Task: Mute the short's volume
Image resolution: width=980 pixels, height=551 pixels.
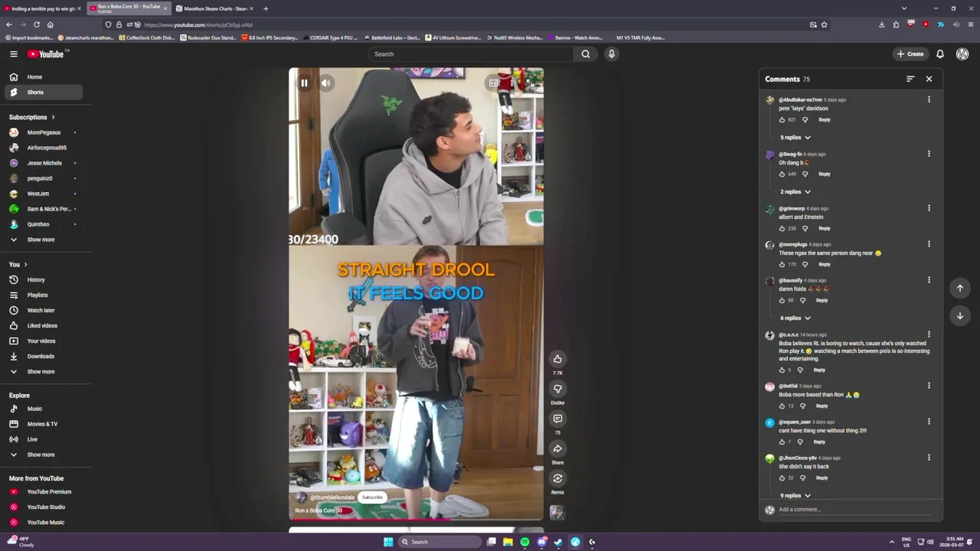Action: tap(326, 83)
